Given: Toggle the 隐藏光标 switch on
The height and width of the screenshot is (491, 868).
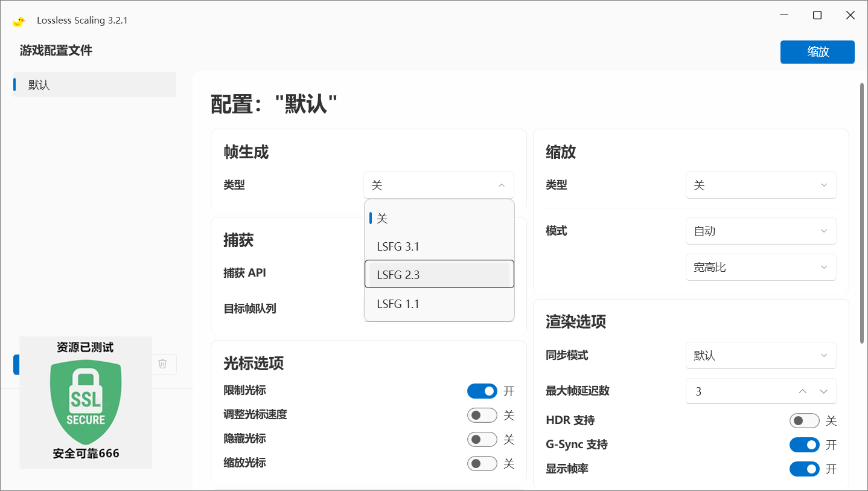Looking at the screenshot, I should (482, 439).
